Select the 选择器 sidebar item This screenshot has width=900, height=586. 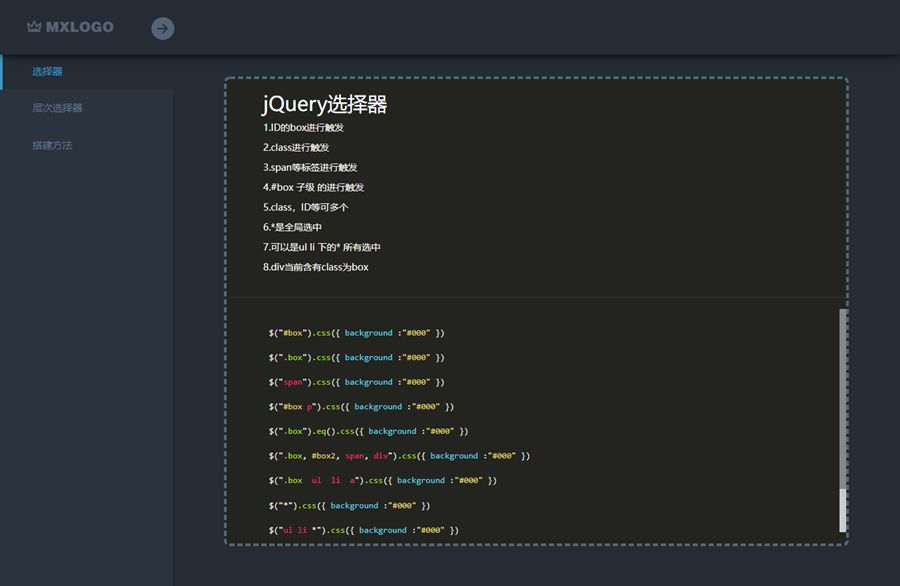47,72
